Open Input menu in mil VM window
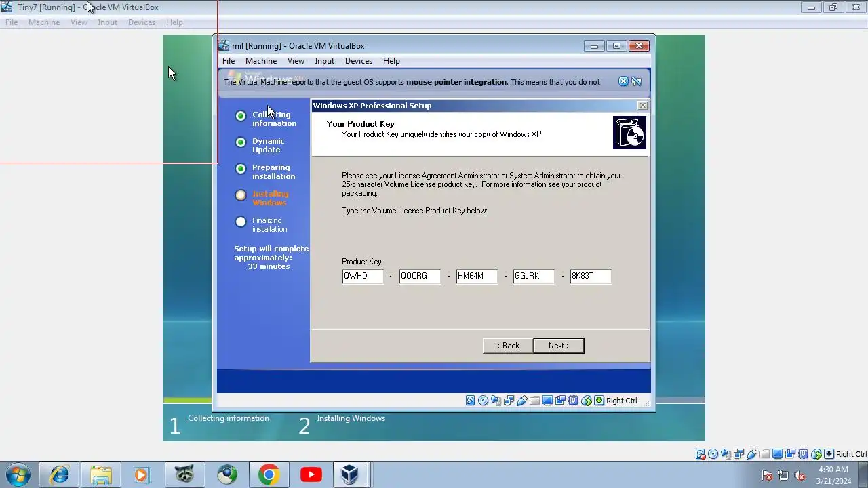Viewport: 868px width, 488px height. 325,61
